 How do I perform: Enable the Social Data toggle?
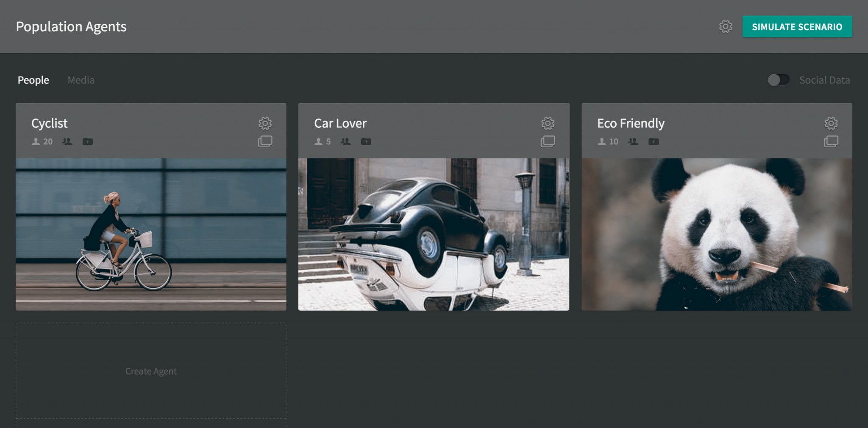(779, 80)
